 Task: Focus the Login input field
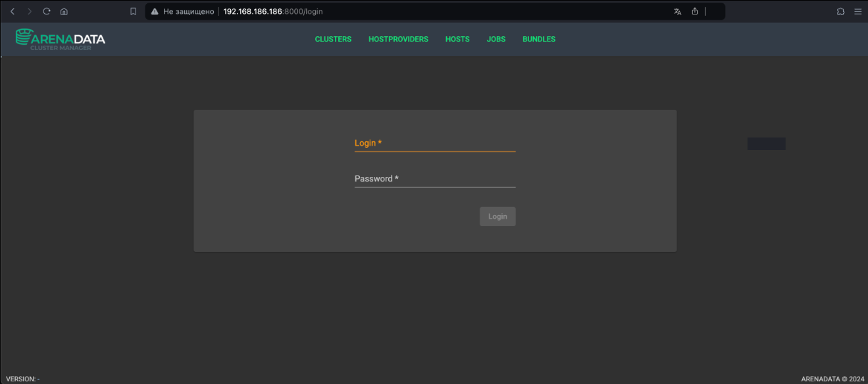pos(435,143)
